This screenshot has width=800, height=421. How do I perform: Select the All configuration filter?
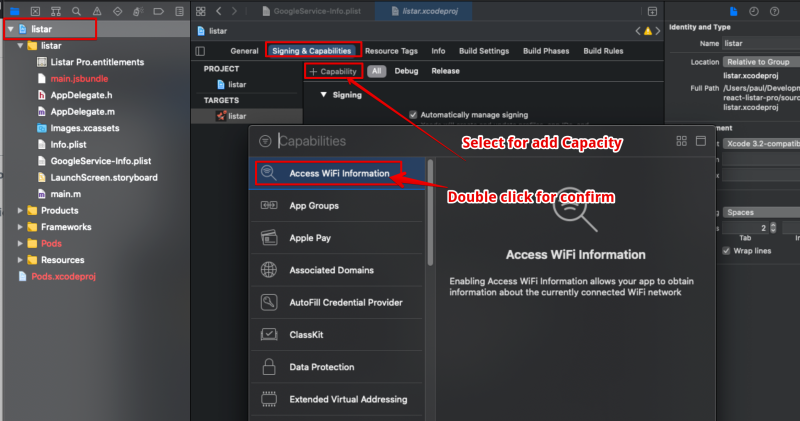tap(376, 71)
